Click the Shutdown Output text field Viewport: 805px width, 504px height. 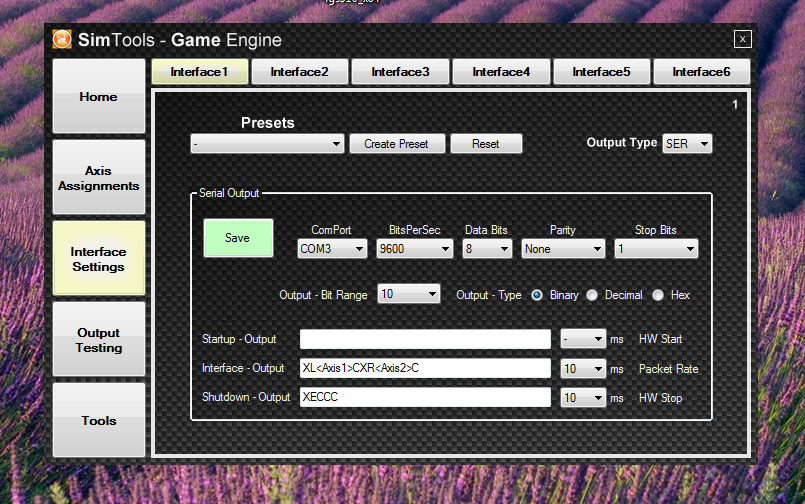coord(425,397)
